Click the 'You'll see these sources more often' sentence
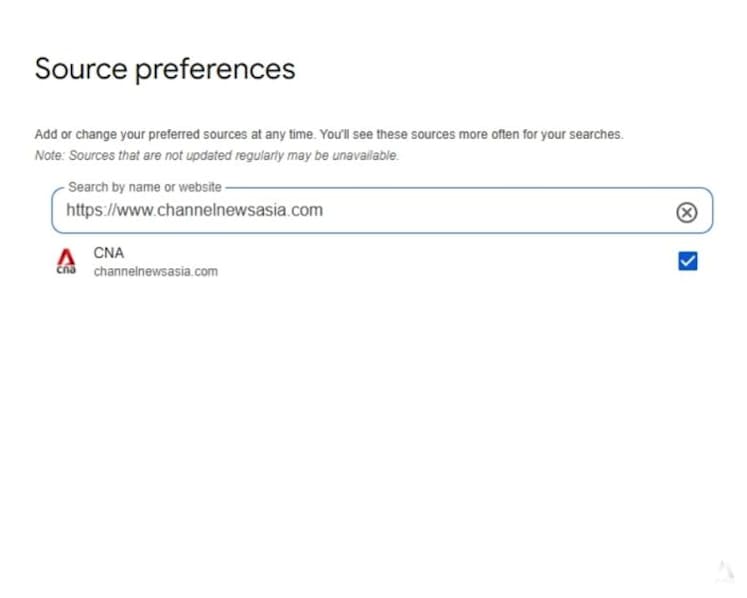The height and width of the screenshot is (598, 747). pos(471,134)
